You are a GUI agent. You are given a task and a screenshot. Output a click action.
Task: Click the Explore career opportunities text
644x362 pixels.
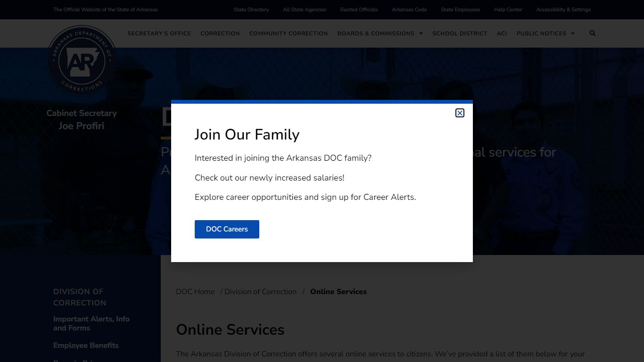[305, 197]
